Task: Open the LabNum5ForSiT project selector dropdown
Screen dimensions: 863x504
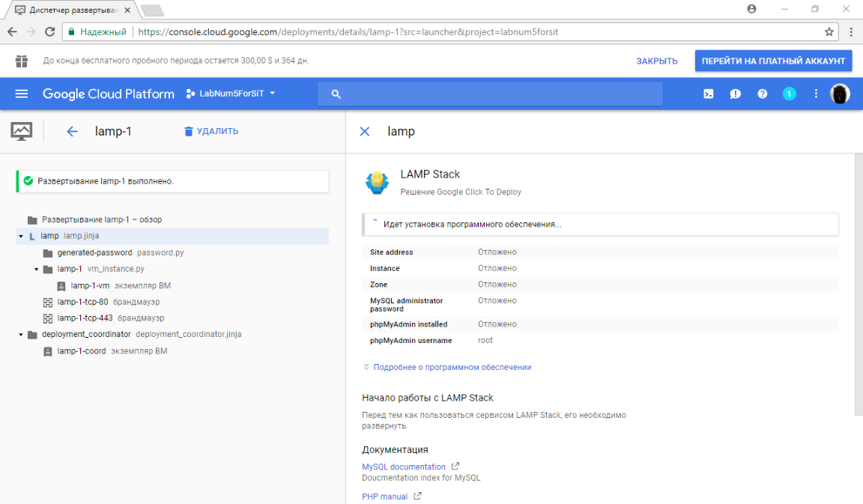Action: [x=231, y=94]
